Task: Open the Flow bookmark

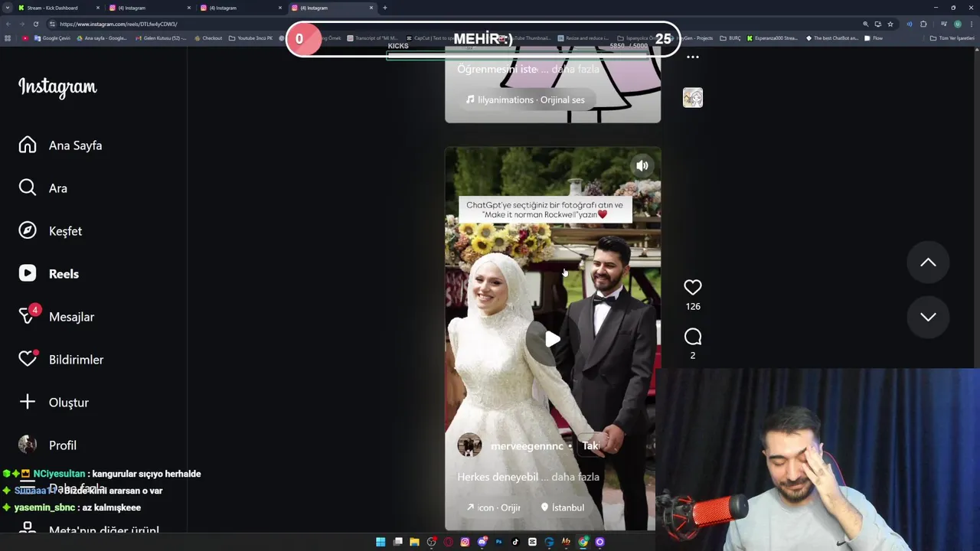Action: coord(873,38)
